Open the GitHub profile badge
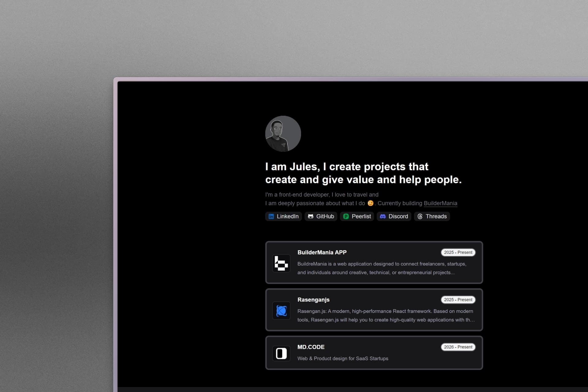588x392 pixels. coord(321,217)
